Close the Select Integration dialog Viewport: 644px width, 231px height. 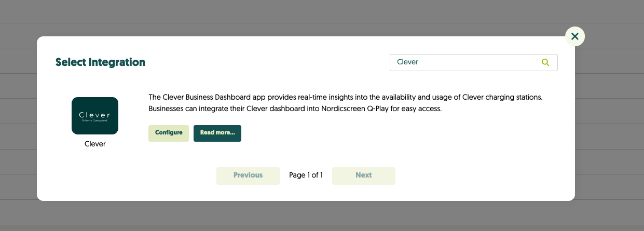tap(574, 36)
